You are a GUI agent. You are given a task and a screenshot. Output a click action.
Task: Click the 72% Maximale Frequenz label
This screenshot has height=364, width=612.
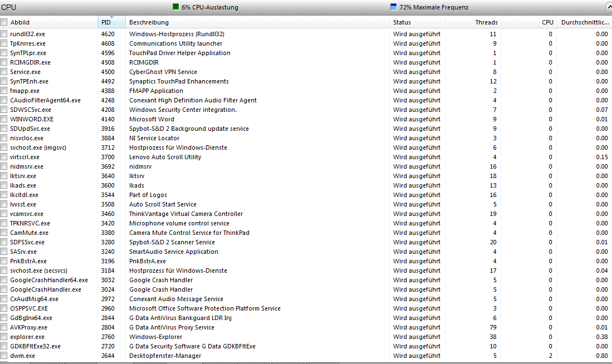tap(434, 7)
